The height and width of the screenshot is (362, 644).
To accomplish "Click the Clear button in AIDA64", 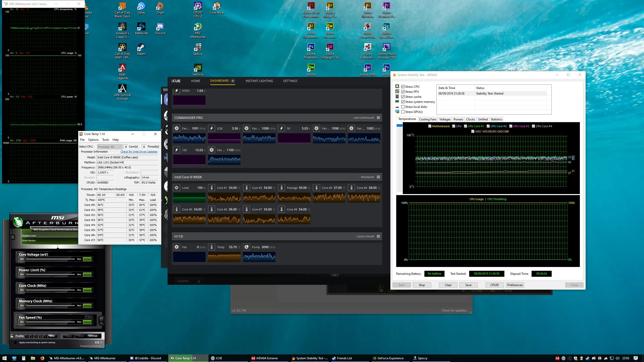I will [448, 285].
